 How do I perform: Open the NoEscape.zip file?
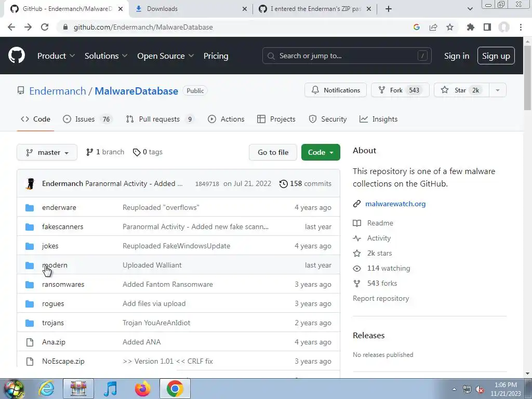coord(63,362)
